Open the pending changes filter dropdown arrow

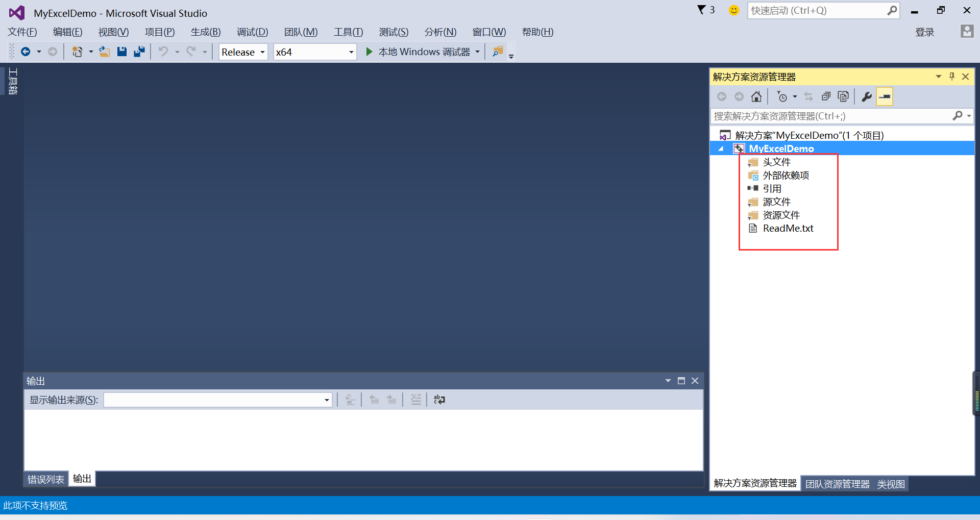coord(795,96)
